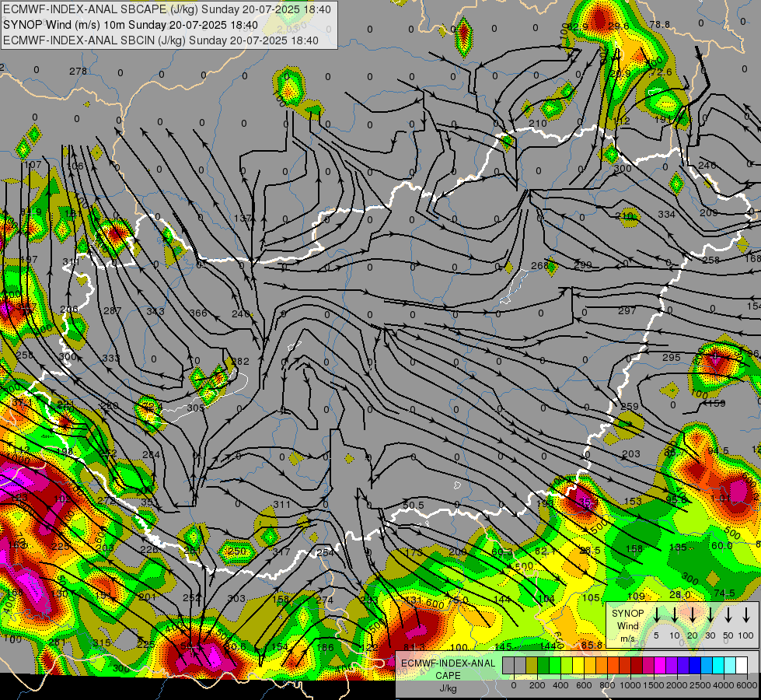Click the 30 m/s wind arrow in the legend

[x=710, y=615]
